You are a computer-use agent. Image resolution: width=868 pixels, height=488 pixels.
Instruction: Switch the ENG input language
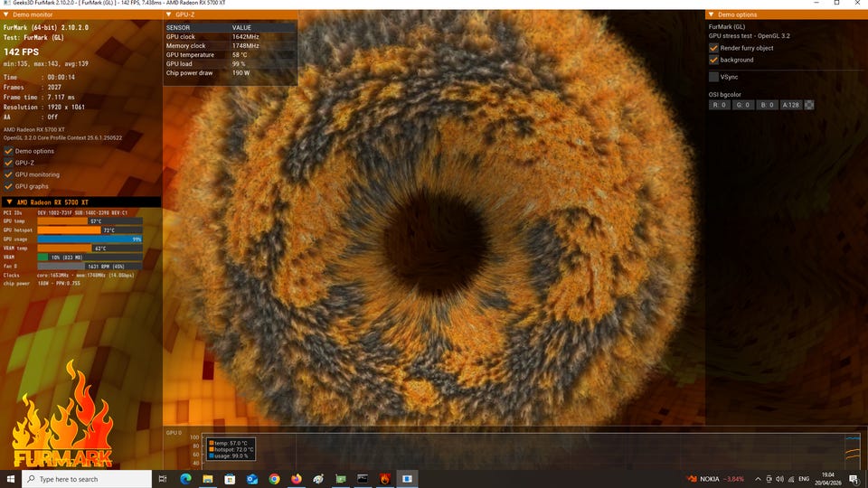click(804, 479)
